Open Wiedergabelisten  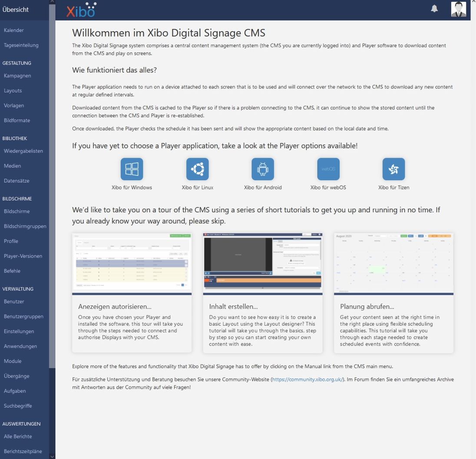(23, 151)
